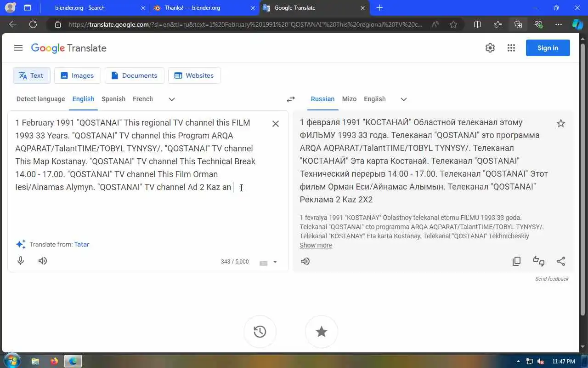Save translation with the star icon

tap(561, 123)
